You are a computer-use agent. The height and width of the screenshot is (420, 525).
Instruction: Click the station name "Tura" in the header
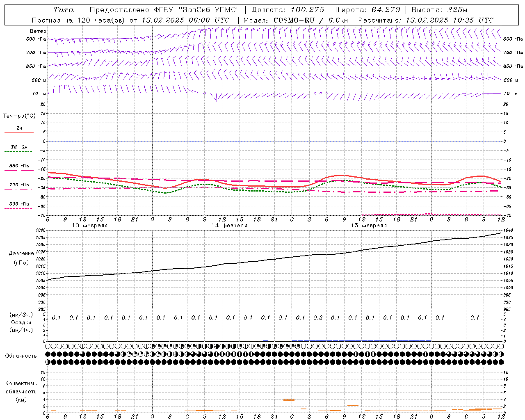pos(64,10)
